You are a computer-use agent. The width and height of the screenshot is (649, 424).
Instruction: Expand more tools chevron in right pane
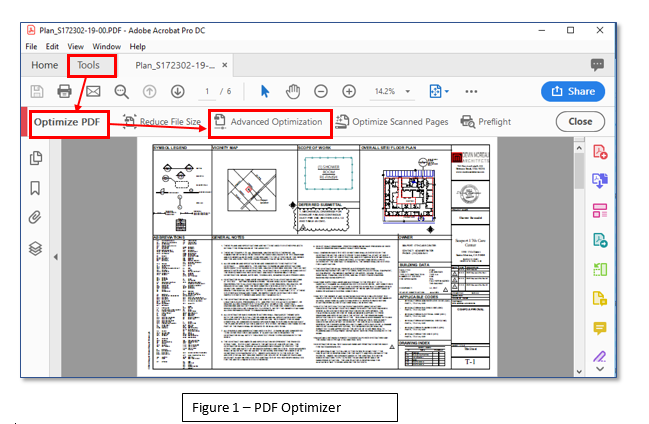click(x=600, y=369)
